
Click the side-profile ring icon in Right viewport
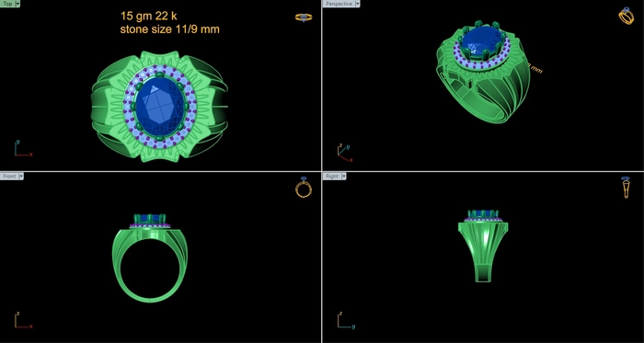[626, 188]
